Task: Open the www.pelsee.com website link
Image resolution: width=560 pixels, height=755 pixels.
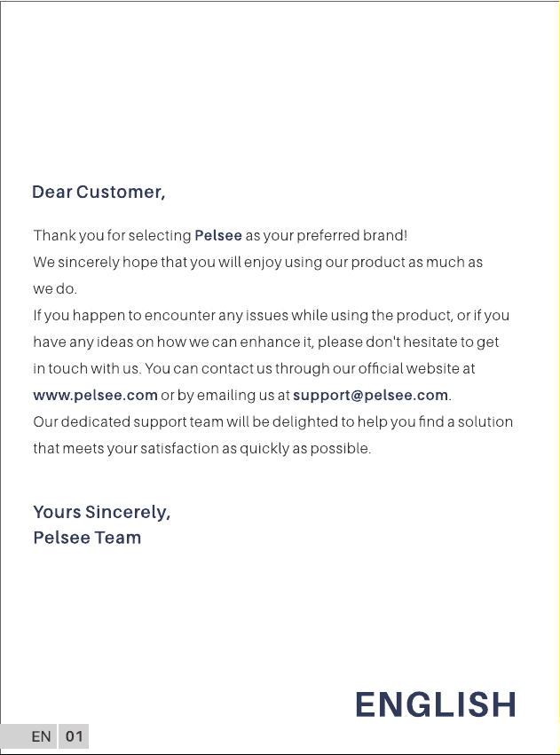Action: (95, 396)
